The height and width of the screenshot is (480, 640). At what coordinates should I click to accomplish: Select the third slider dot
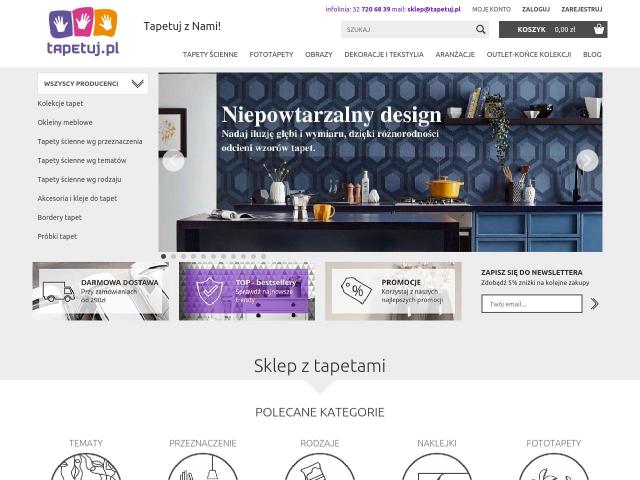(x=184, y=256)
